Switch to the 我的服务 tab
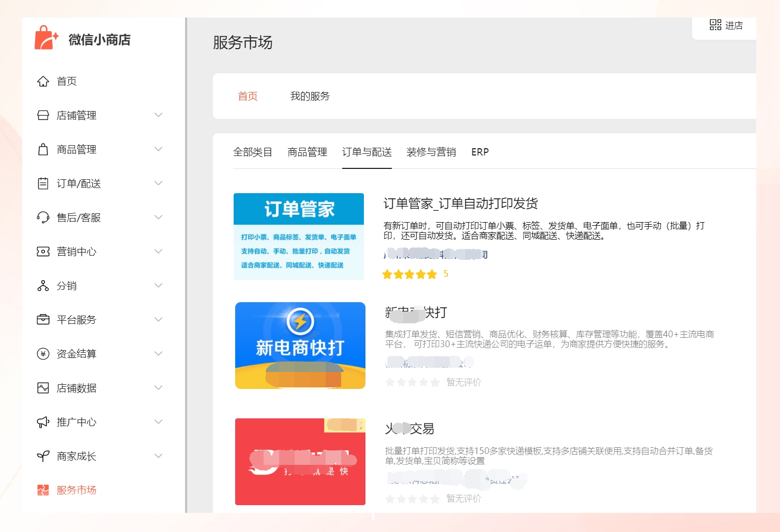 coord(310,96)
